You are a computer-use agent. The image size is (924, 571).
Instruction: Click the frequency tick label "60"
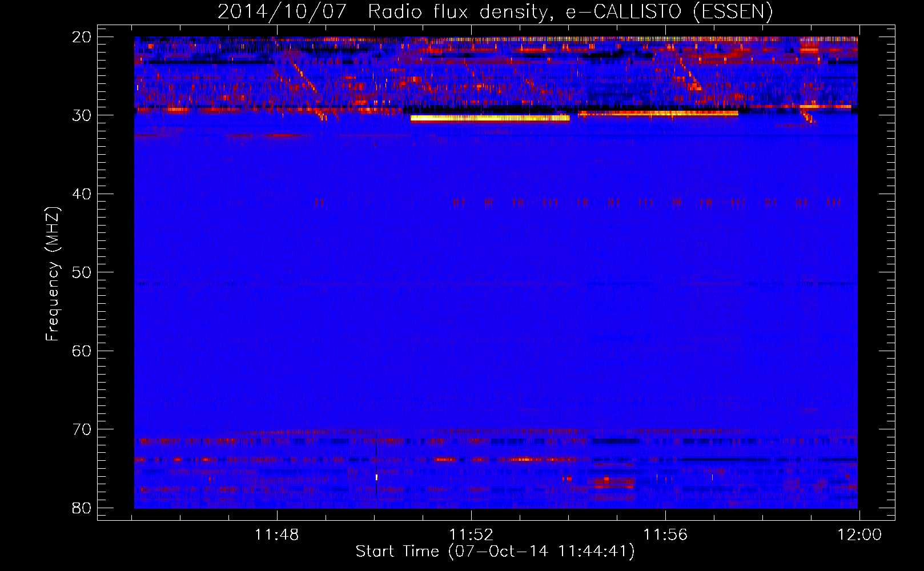tap(82, 351)
